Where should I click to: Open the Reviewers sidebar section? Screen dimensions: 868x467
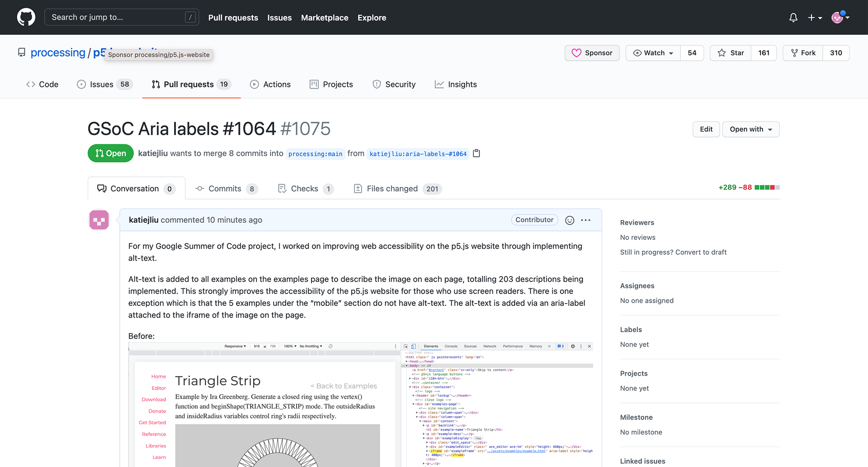[x=637, y=223]
